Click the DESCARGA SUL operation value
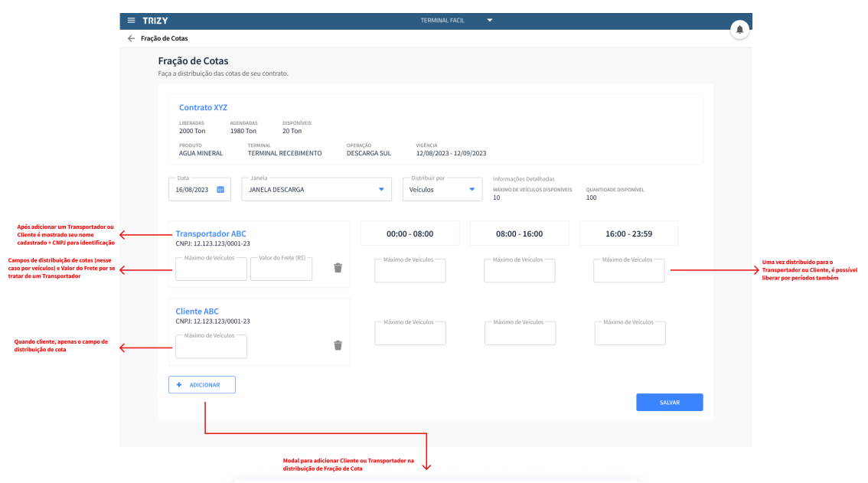 [x=369, y=153]
